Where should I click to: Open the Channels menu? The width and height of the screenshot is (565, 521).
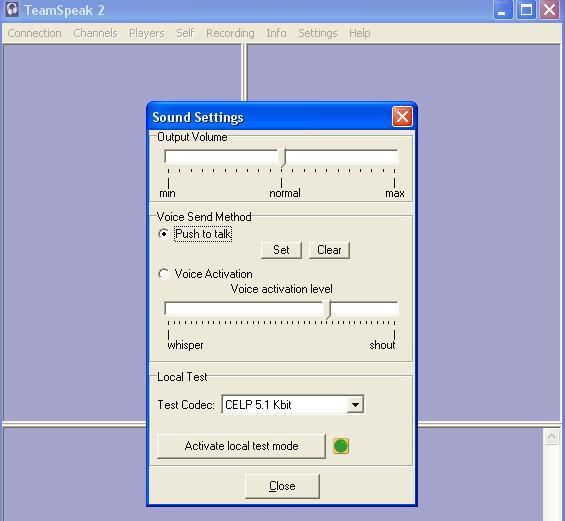click(95, 33)
